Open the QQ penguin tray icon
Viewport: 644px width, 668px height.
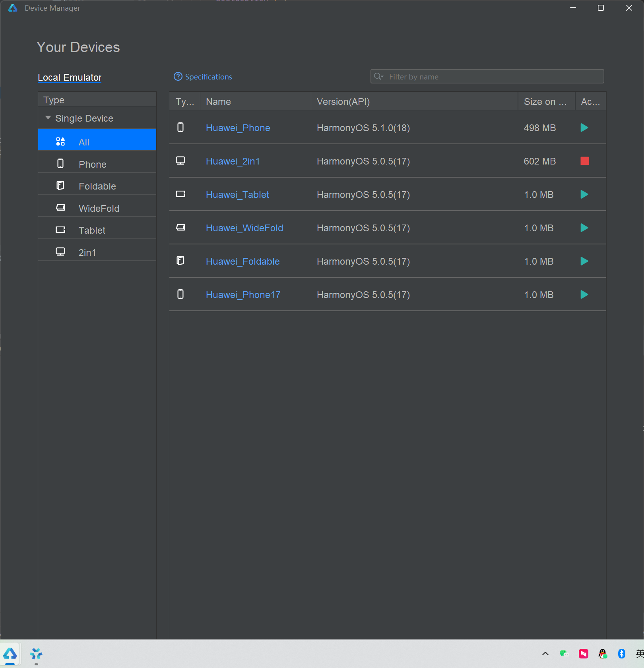pos(603,654)
